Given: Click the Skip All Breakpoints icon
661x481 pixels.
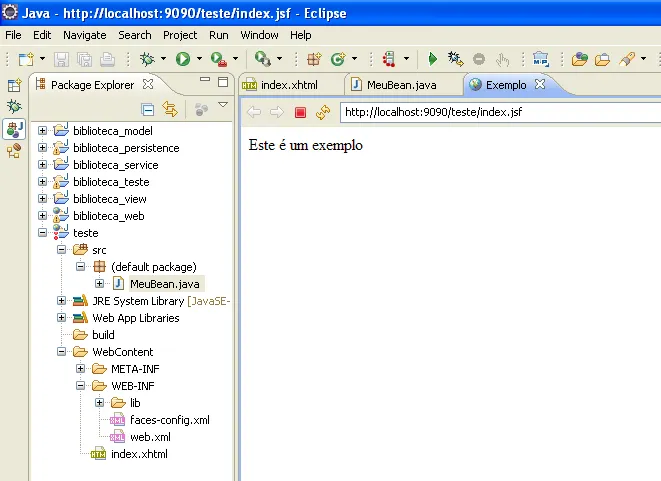Looking at the screenshot, I should (456, 59).
